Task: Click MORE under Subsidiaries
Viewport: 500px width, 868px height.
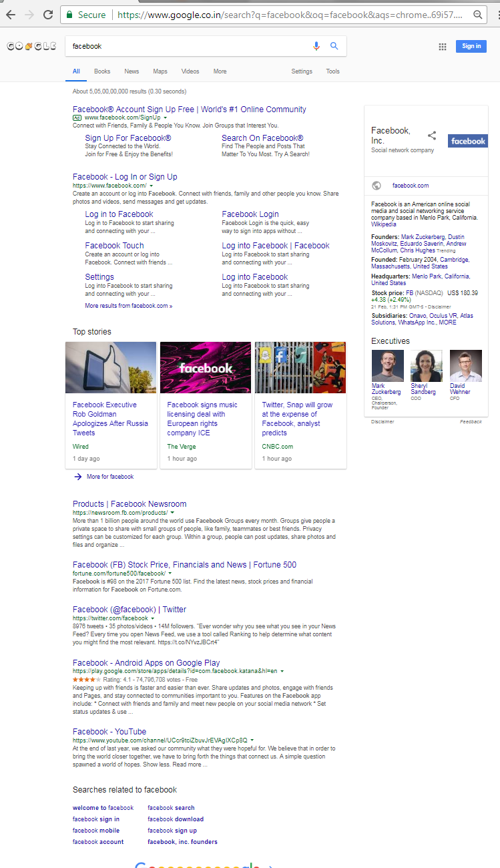Action: pyautogui.click(x=448, y=322)
